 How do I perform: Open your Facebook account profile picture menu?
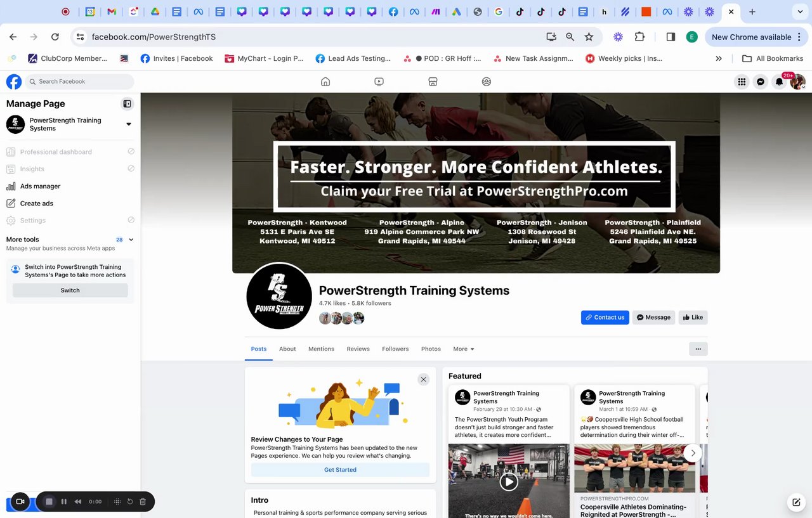click(x=798, y=82)
